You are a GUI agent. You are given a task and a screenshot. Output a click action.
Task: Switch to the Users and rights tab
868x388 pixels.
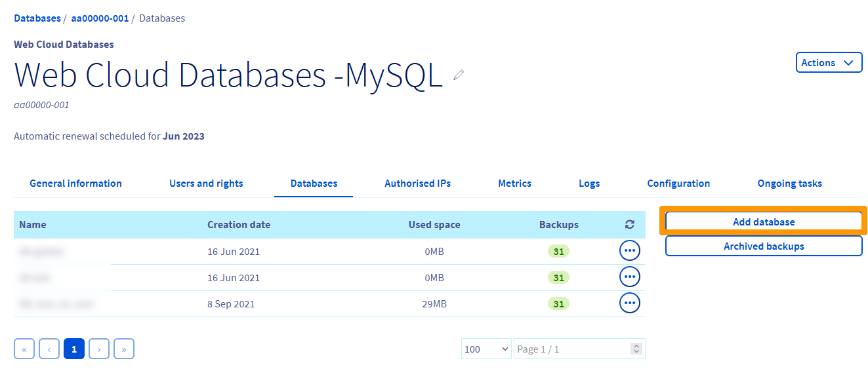(206, 184)
